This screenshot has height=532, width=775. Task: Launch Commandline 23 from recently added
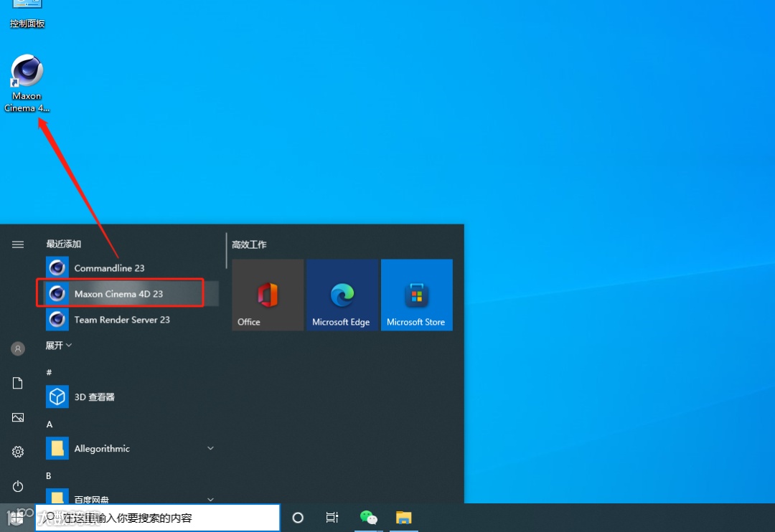(x=132, y=267)
